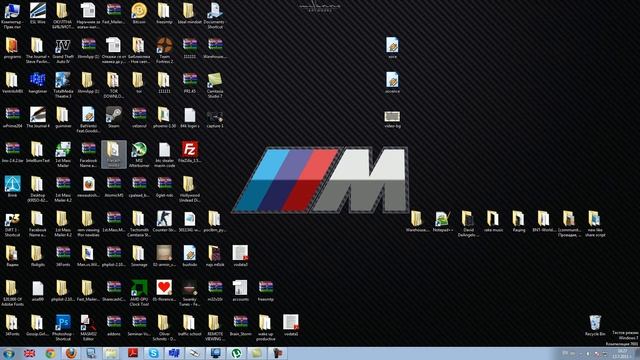Open Skype from the taskbar
The image size is (640, 360).
154,353
